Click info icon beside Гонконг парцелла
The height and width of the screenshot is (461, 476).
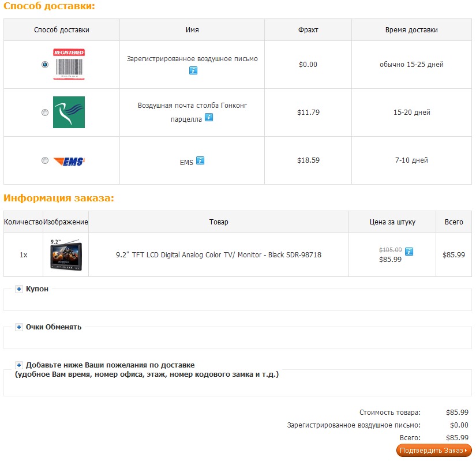209,117
